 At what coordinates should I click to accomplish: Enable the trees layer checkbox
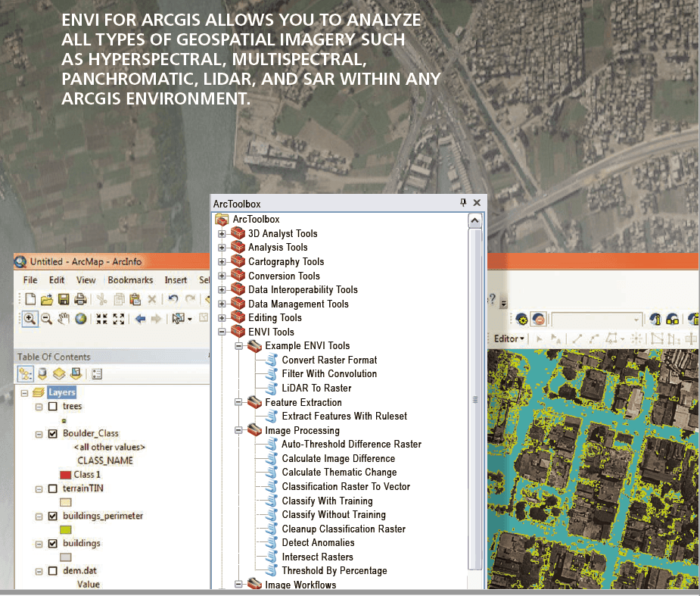pos(53,406)
